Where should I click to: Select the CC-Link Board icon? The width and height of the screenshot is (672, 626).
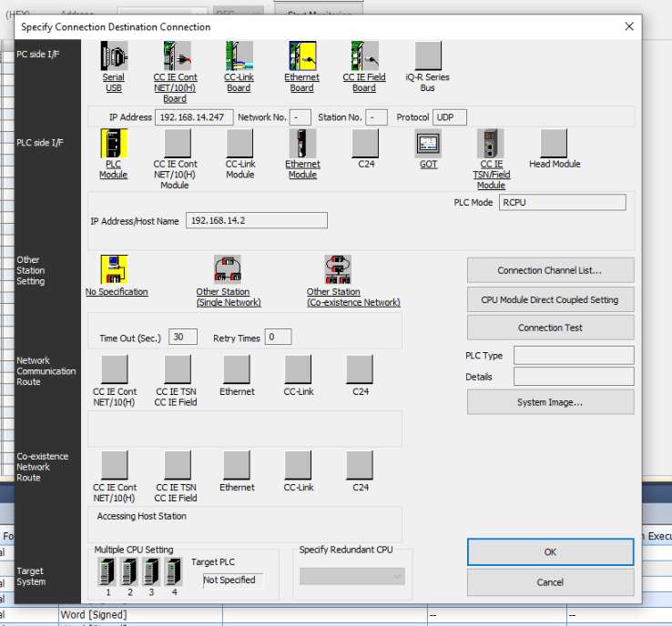coord(239,56)
